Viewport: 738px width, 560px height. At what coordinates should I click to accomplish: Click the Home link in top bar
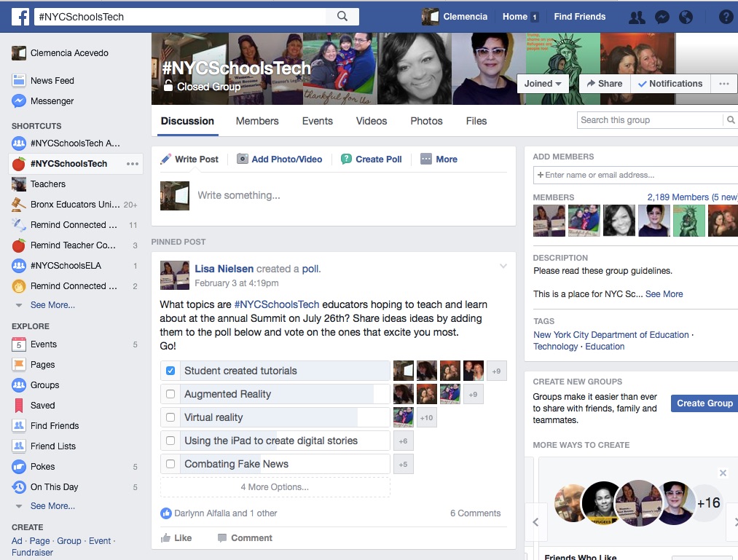click(515, 17)
